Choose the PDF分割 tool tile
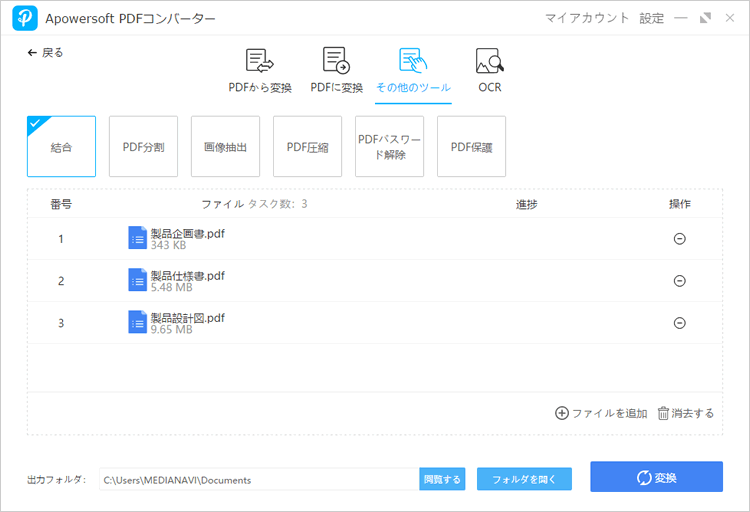The height and width of the screenshot is (512, 750). (x=143, y=146)
